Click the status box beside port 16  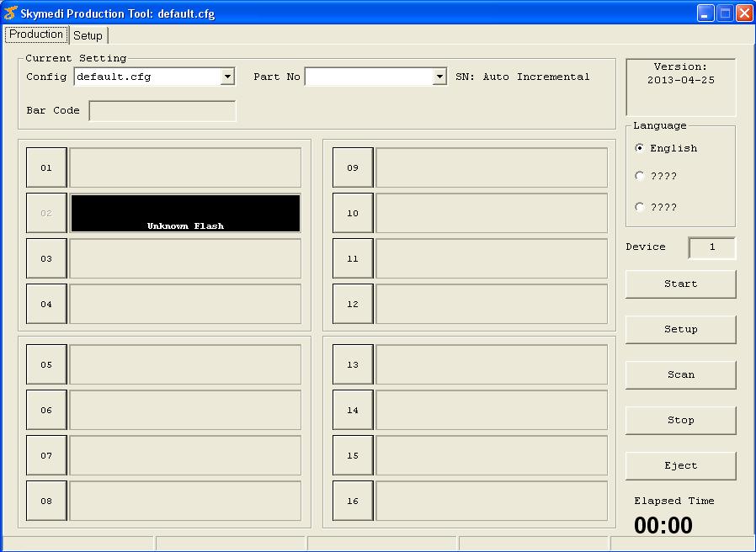(492, 501)
